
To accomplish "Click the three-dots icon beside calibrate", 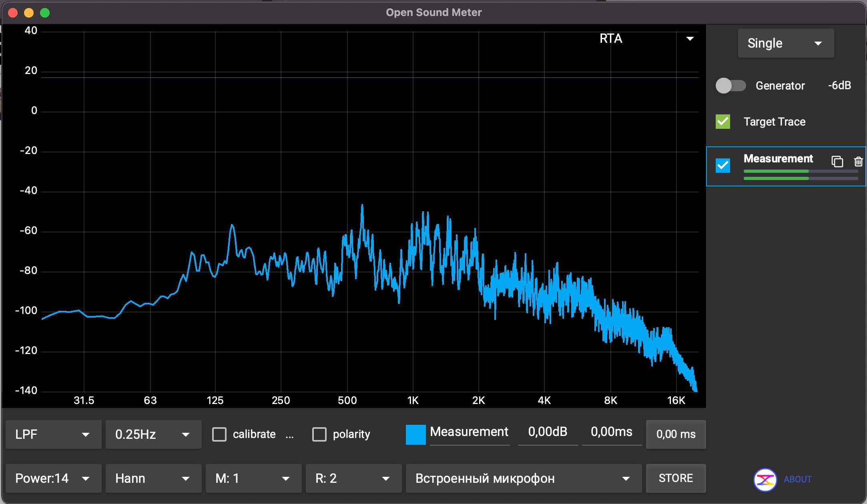I will (x=289, y=435).
